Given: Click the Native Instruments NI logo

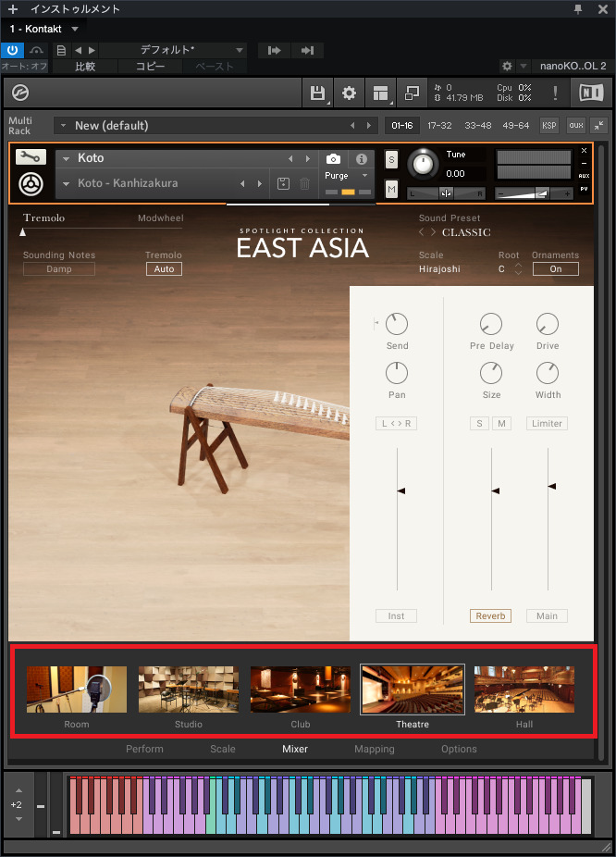Looking at the screenshot, I should pyautogui.click(x=591, y=93).
